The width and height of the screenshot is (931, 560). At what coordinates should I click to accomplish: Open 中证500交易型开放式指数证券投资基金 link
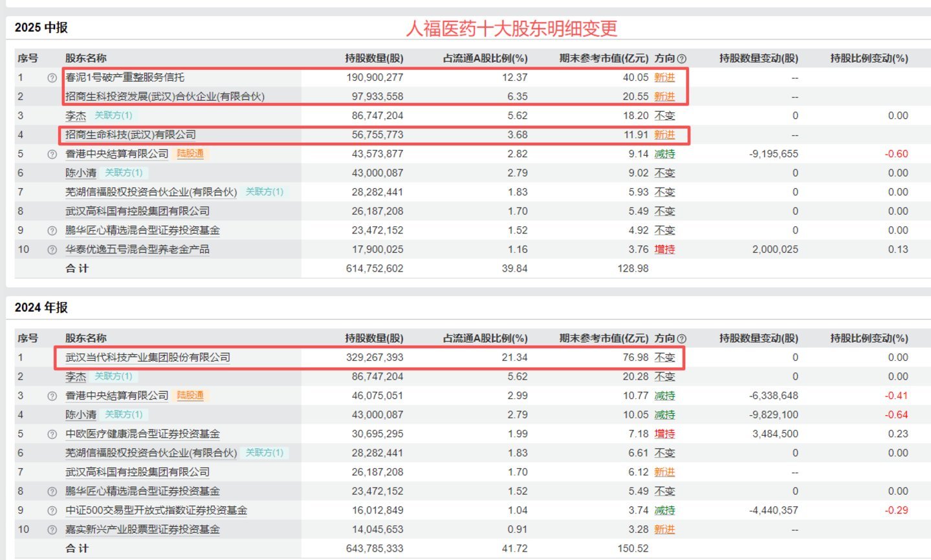point(156,510)
